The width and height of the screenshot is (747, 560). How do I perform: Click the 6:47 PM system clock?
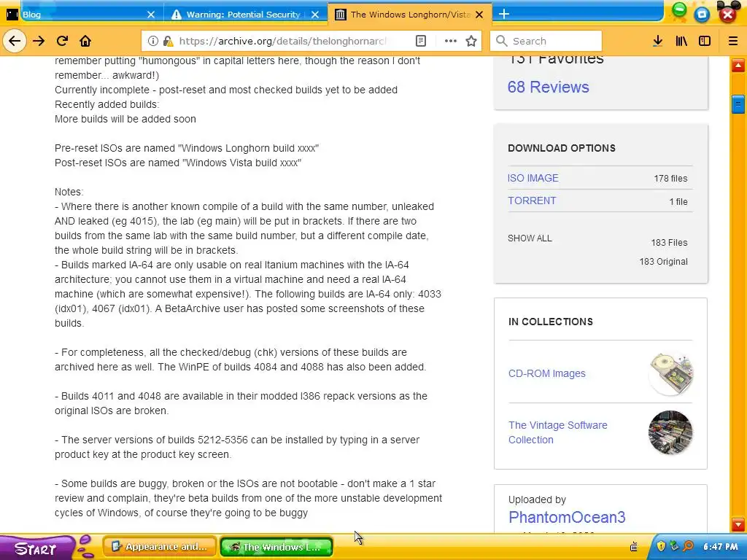[720, 547]
